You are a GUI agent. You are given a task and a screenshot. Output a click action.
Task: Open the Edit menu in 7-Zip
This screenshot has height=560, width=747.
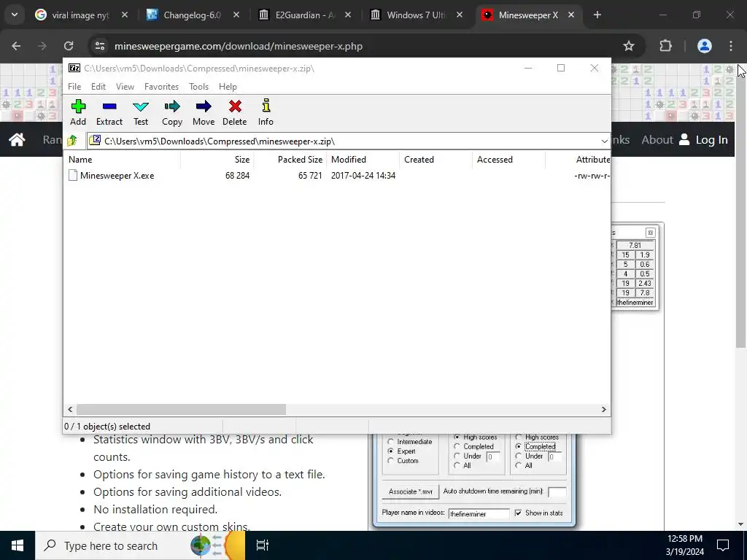(x=98, y=87)
